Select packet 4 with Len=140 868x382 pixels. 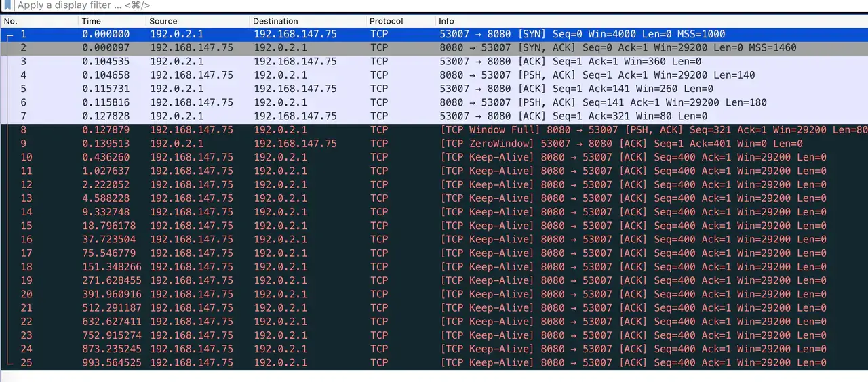coord(434,75)
